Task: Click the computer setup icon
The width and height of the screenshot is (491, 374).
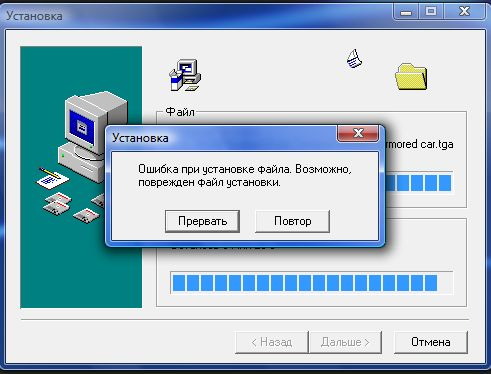Action: click(x=185, y=75)
